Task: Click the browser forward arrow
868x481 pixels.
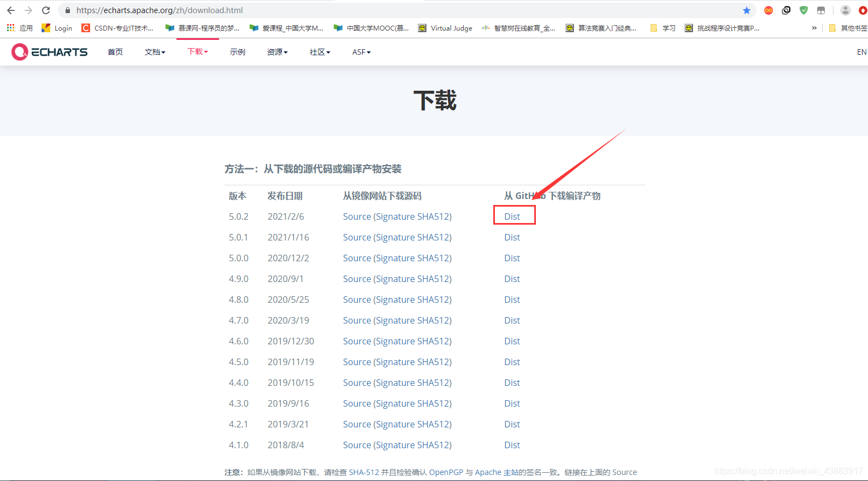Action: 28,10
